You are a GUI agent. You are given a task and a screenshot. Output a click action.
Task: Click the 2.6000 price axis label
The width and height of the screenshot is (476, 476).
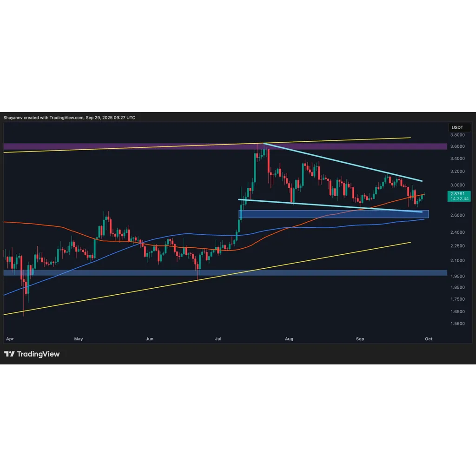[457, 215]
